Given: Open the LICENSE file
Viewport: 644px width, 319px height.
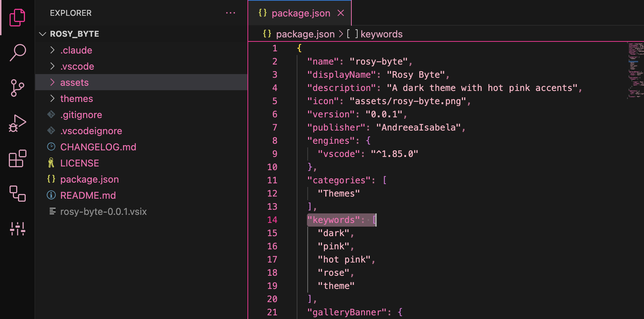Looking at the screenshot, I should click(141, 163).
